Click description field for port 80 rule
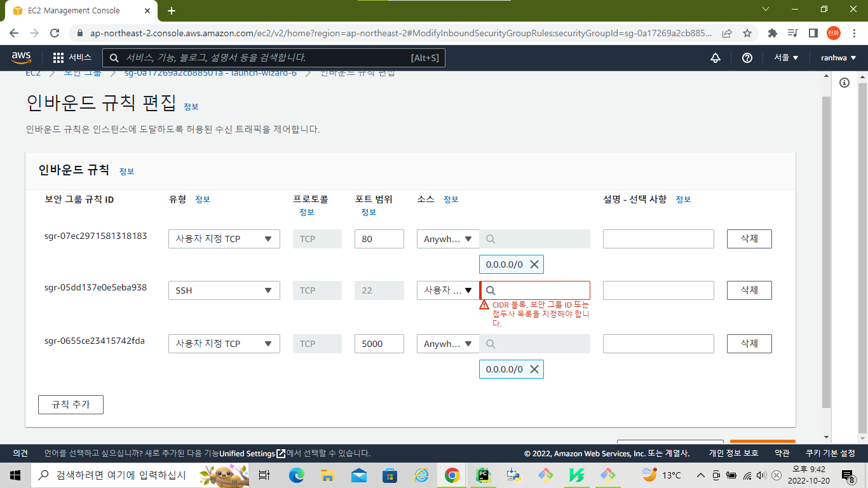 (x=658, y=239)
